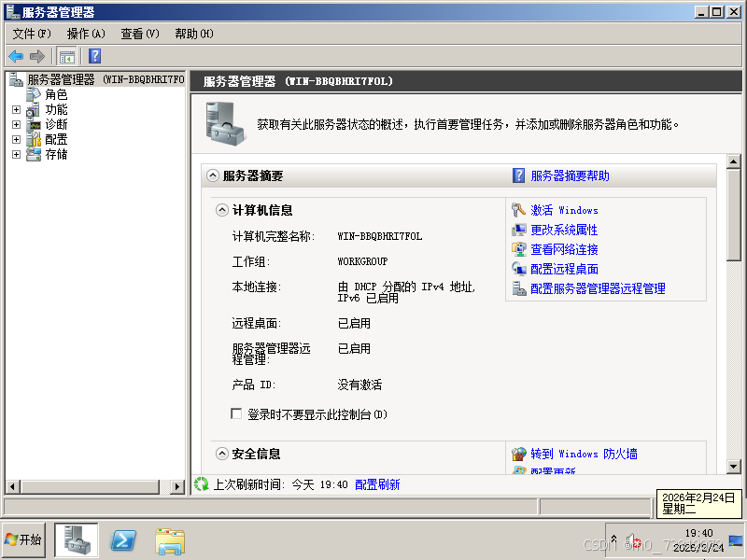Open the 帮助(H) menu
Screen dimensions: 747x560
pyautogui.click(x=194, y=34)
